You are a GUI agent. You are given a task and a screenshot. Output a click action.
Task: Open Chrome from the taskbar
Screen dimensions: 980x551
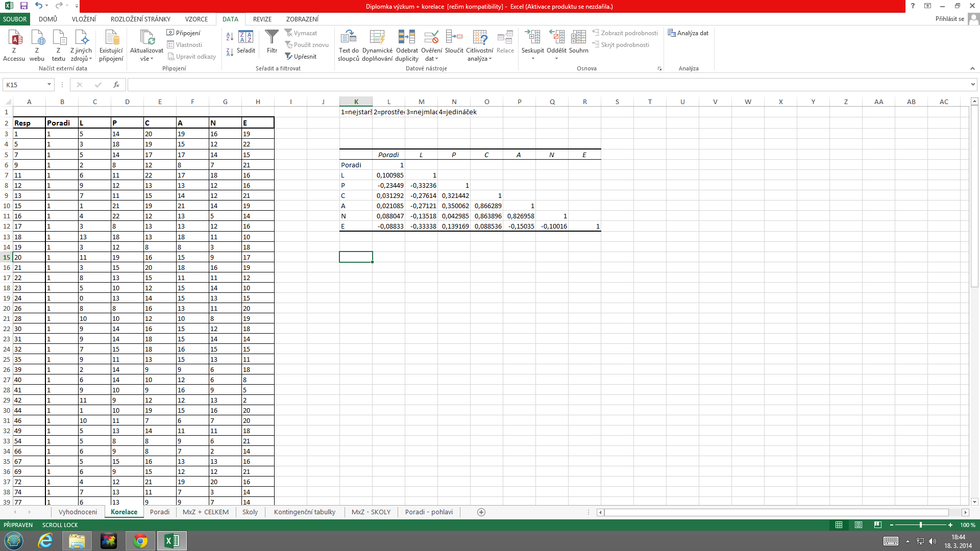pos(140,541)
